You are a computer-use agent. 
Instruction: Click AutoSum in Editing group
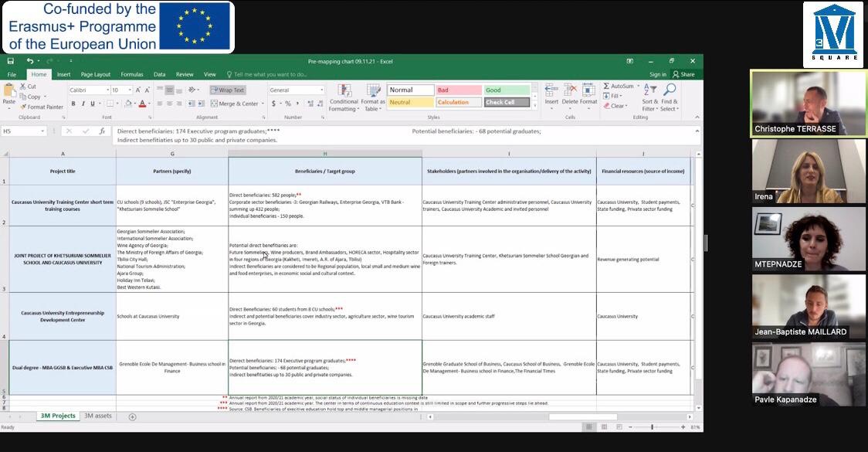[619, 86]
